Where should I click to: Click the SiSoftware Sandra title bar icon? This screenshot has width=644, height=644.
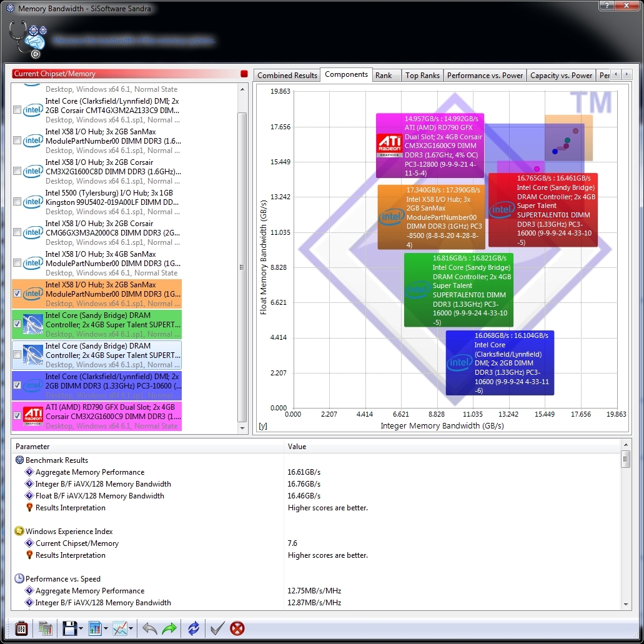[10, 8]
